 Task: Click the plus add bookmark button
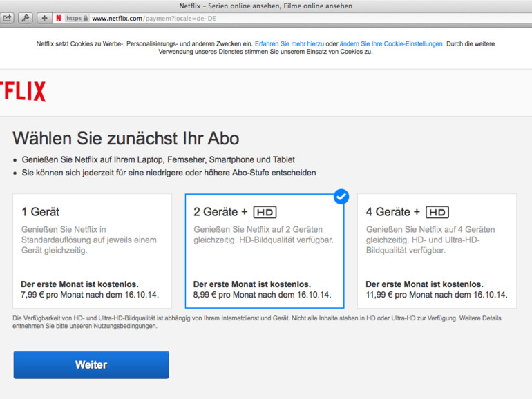pyautogui.click(x=44, y=18)
